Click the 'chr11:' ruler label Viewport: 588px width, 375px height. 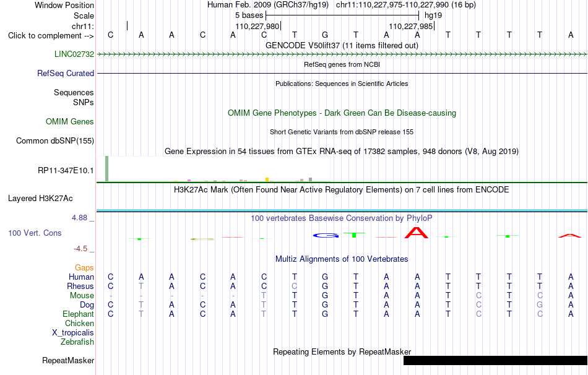[x=83, y=26]
